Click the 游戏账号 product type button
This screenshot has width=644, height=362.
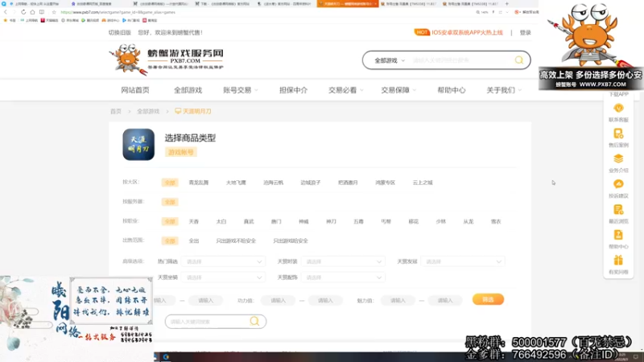(x=180, y=152)
